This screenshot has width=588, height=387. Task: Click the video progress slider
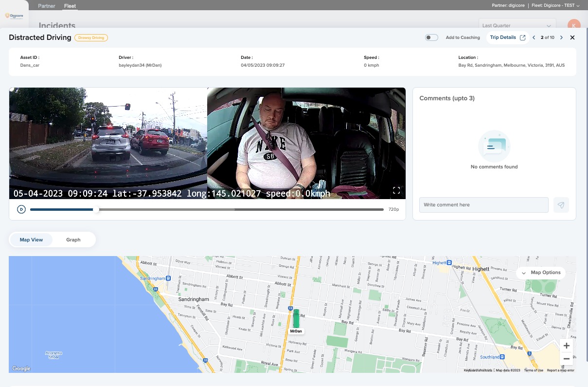tap(207, 209)
